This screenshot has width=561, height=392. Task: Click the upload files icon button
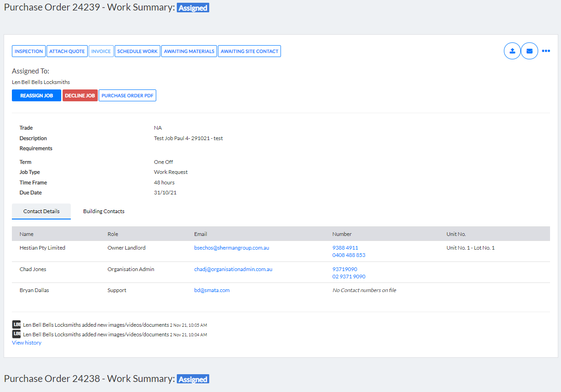pos(512,51)
